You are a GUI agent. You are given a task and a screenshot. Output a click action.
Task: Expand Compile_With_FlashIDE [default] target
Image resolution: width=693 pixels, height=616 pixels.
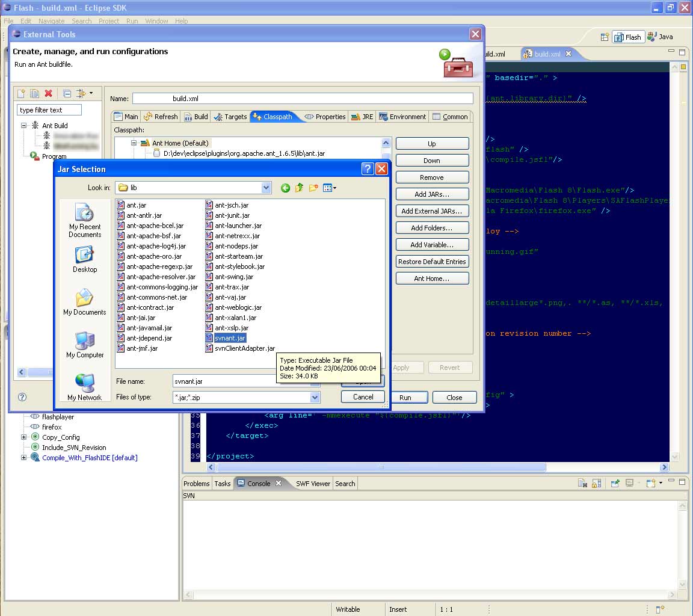[24, 457]
